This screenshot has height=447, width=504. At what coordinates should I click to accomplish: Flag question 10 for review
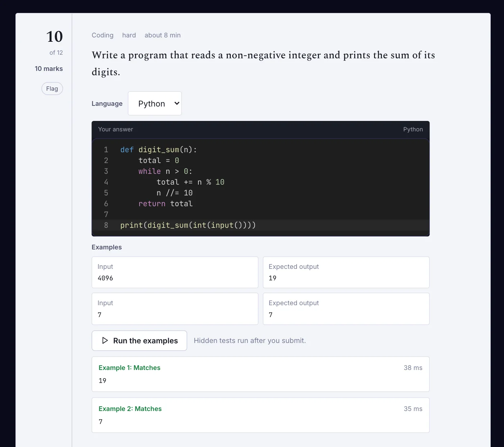pos(52,89)
